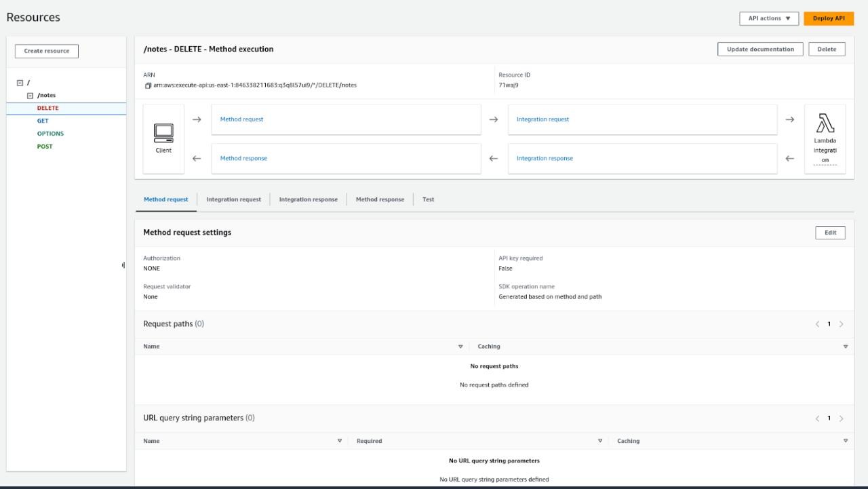This screenshot has width=868, height=489.
Task: Sort Request paths by Name column
Action: 460,347
